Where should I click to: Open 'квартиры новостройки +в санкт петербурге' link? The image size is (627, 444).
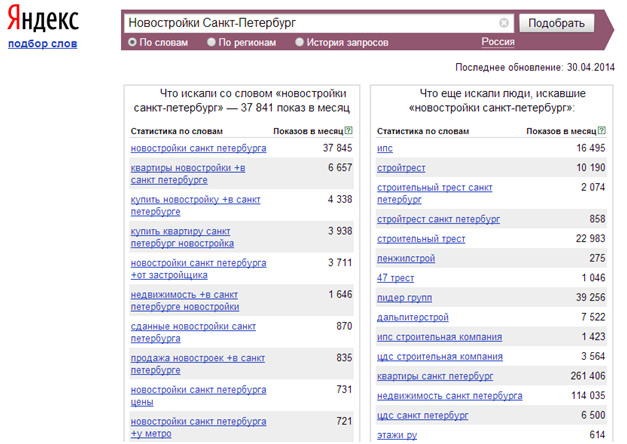pyautogui.click(x=188, y=174)
